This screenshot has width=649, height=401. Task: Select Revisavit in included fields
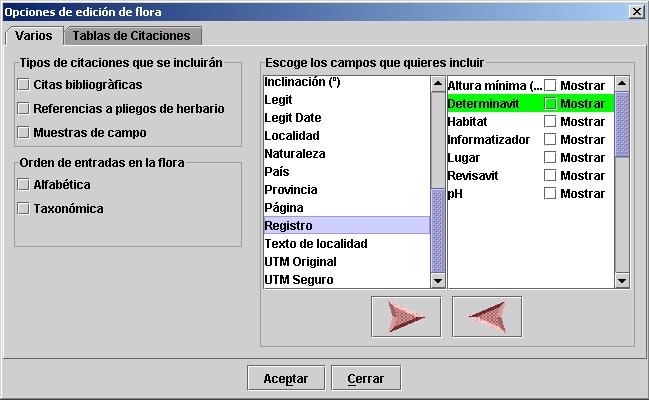pyautogui.click(x=473, y=175)
